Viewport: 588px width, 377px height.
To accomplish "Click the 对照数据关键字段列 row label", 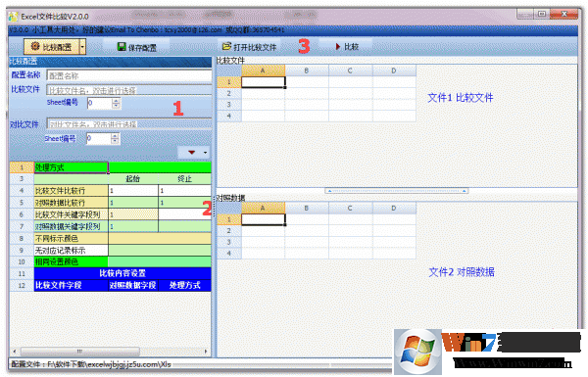I will click(x=72, y=226).
